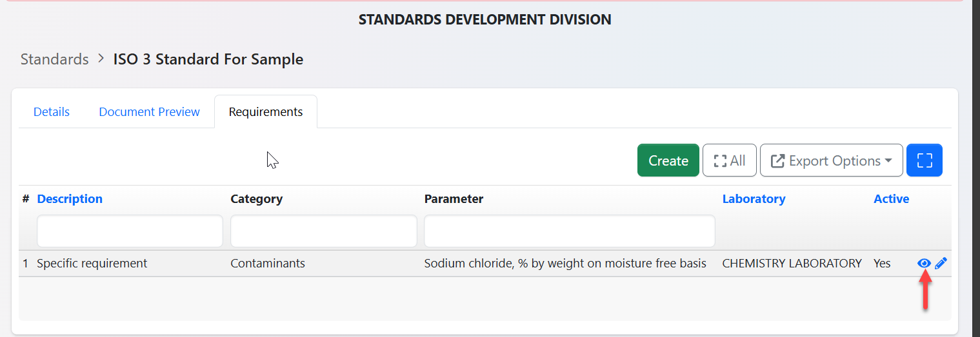Sort by Description column header

click(70, 199)
